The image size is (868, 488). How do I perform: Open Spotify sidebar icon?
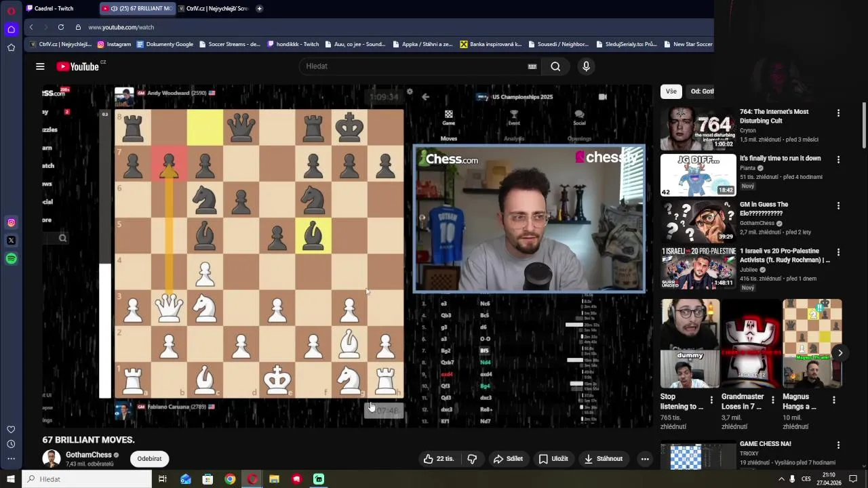[x=11, y=258]
